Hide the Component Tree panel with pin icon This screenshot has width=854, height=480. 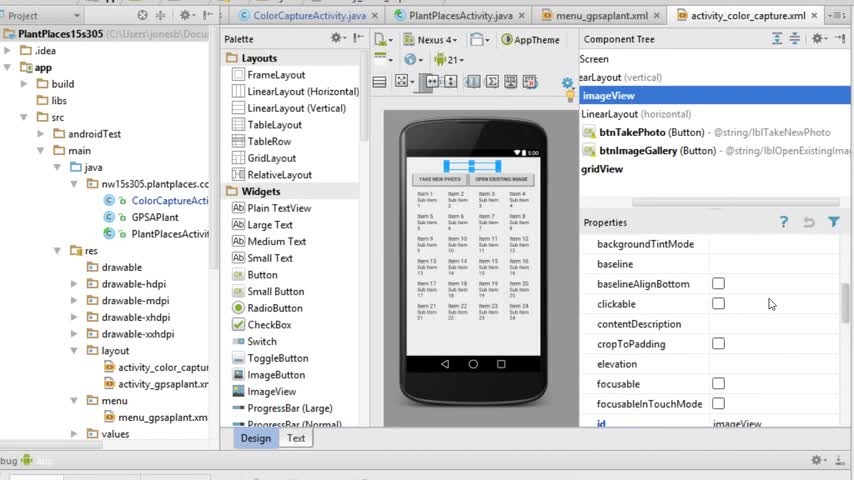click(839, 39)
